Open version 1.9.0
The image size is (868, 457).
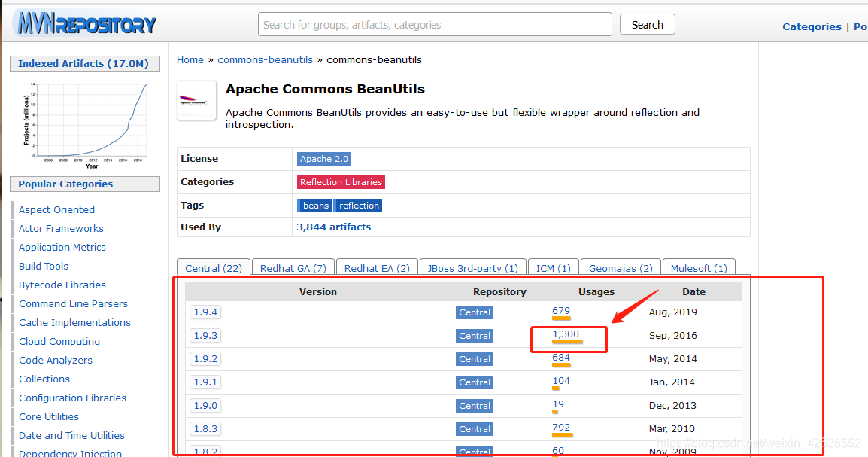205,406
